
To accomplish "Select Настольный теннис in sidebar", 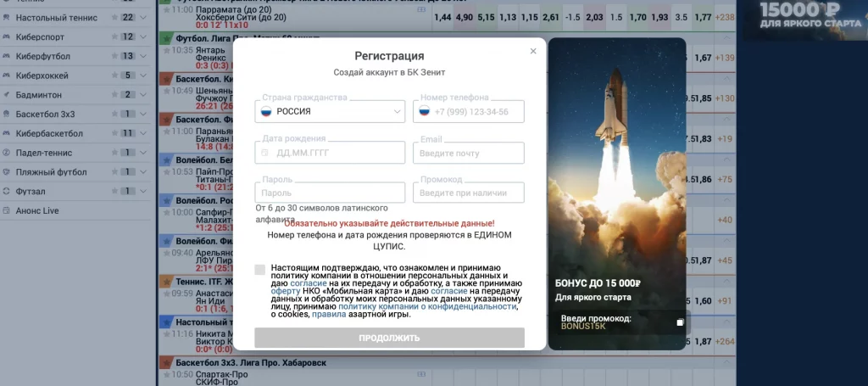I will click(57, 18).
